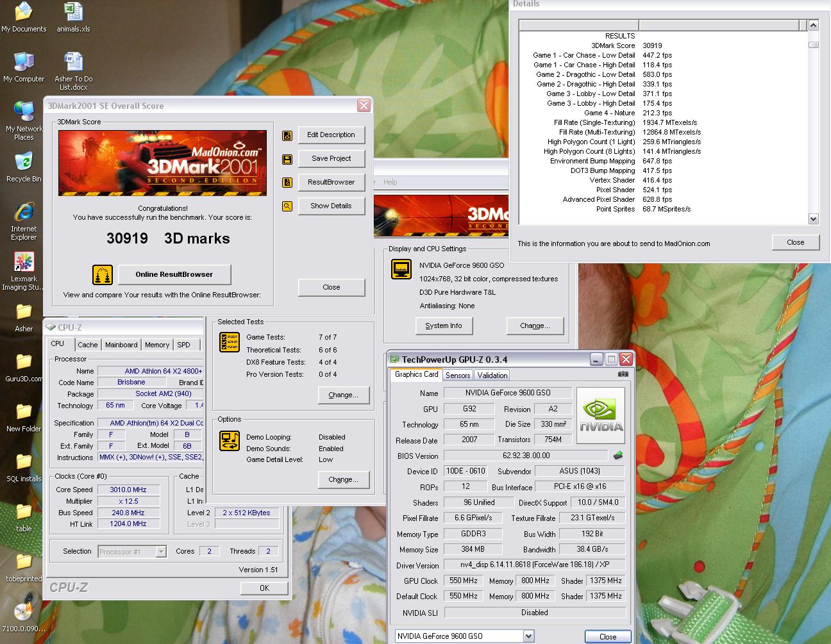Click scroll down arrow in Details list
This screenshot has width=831, height=644.
point(814,219)
